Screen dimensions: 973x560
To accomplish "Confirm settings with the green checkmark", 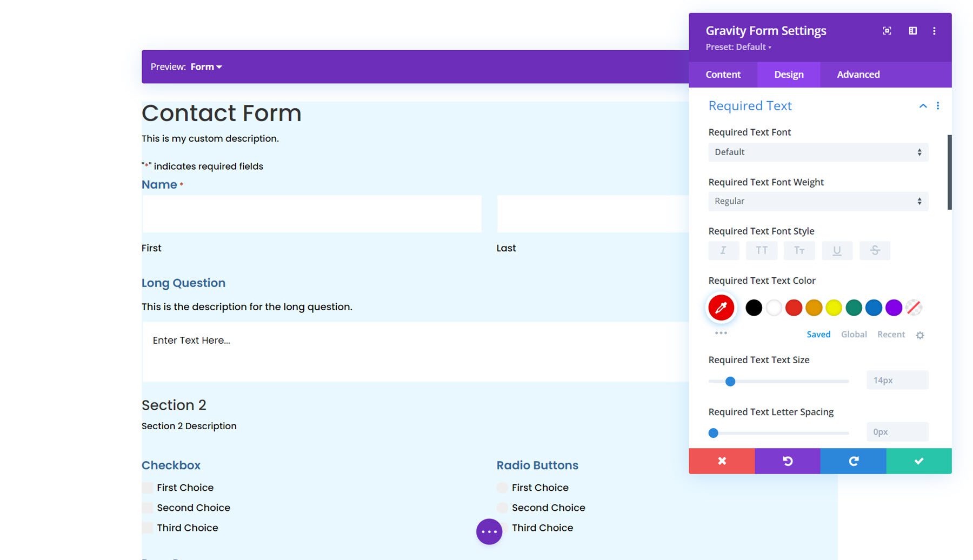I will point(918,461).
